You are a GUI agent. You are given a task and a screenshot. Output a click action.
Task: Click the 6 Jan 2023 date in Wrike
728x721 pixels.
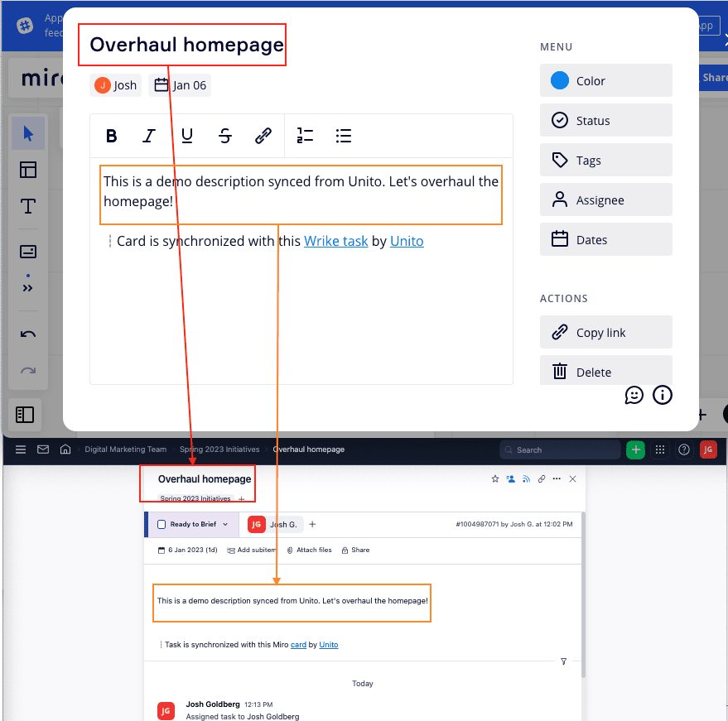tap(187, 550)
